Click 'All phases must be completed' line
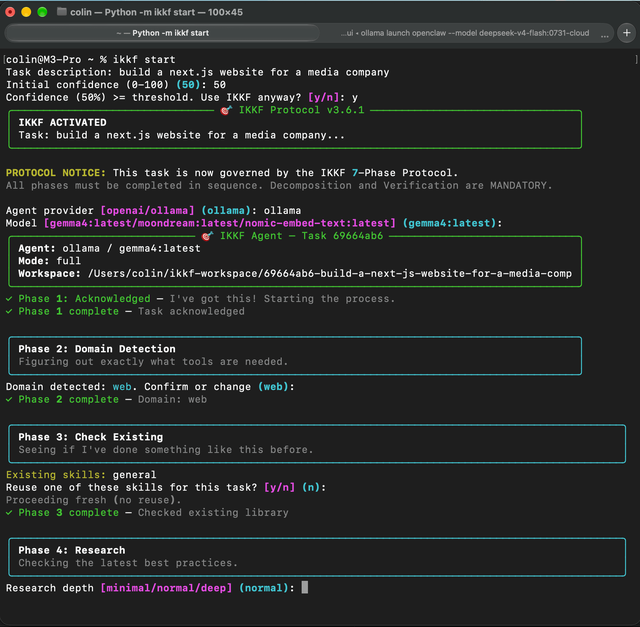This screenshot has height=627, width=640. click(x=279, y=185)
